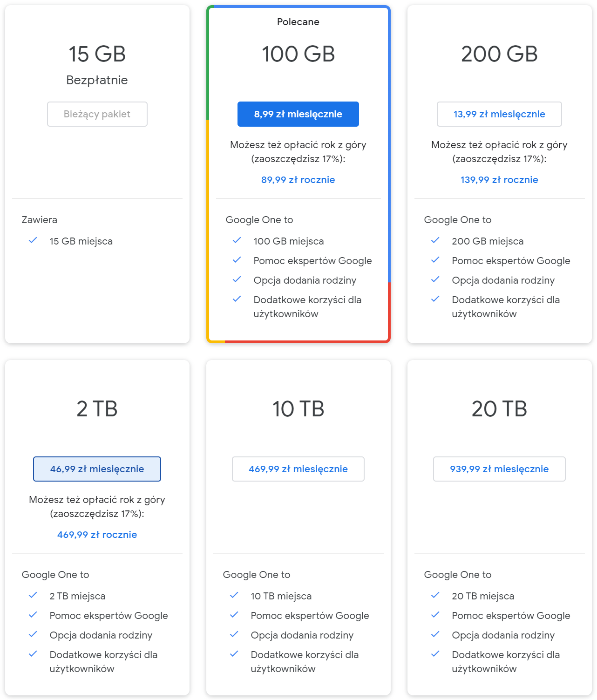Choose the "469,99 zł miesięcznie" 10 TB button
Image resolution: width=597 pixels, height=700 pixels.
click(x=298, y=469)
